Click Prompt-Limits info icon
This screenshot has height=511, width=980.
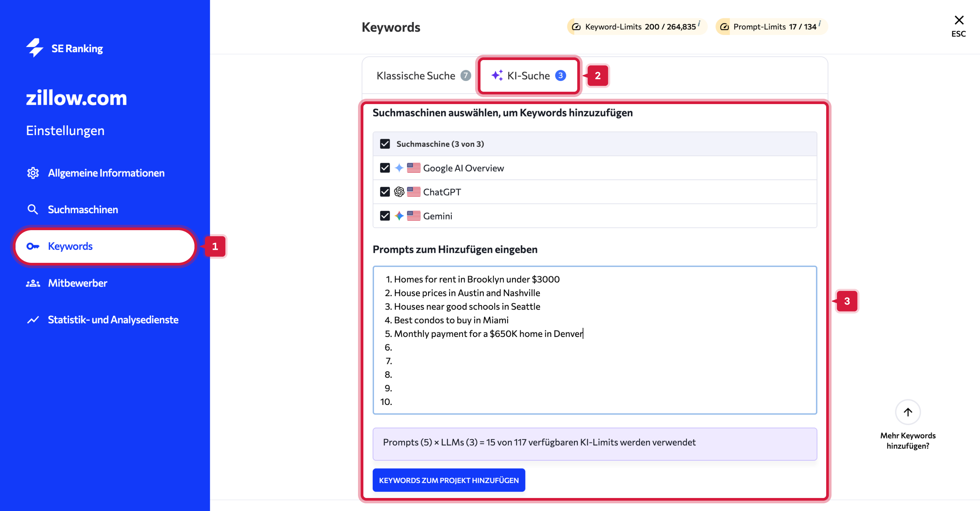[x=819, y=23]
